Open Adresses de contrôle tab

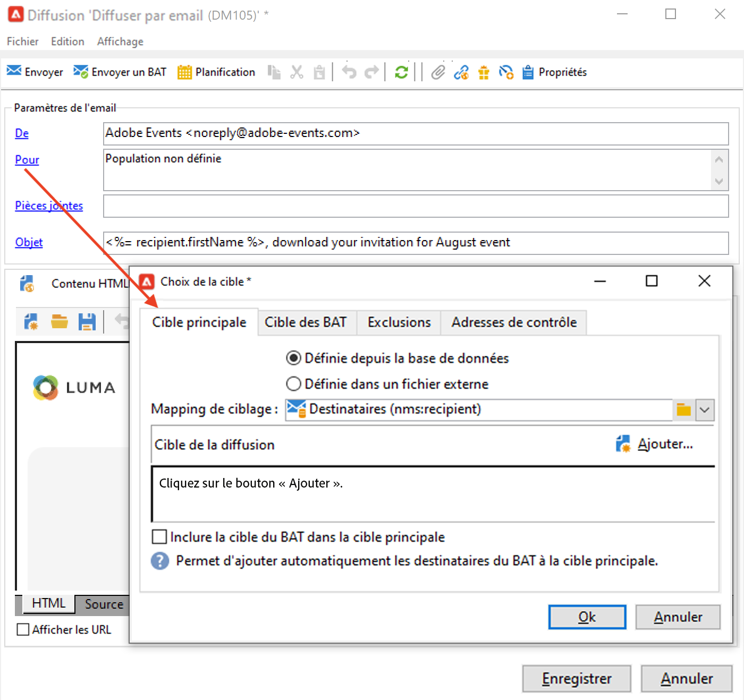[514, 322]
